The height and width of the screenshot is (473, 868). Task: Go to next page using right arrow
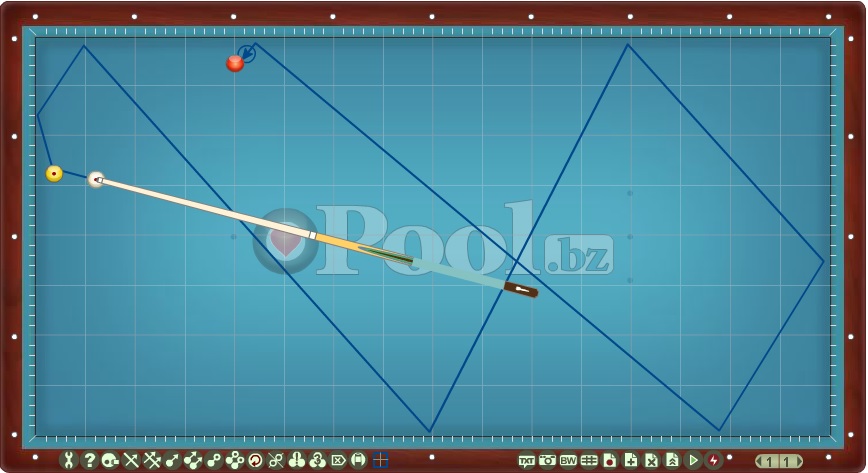tap(798, 461)
